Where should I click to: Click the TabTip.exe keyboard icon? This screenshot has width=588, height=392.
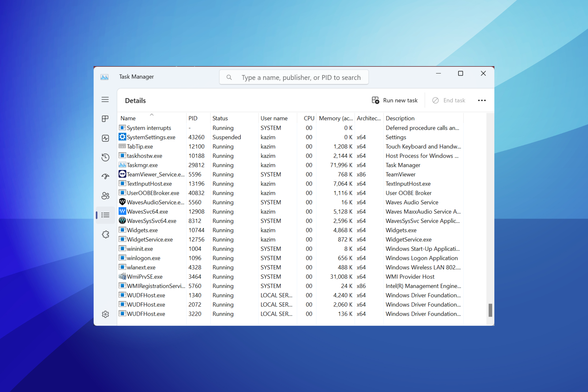(x=122, y=146)
